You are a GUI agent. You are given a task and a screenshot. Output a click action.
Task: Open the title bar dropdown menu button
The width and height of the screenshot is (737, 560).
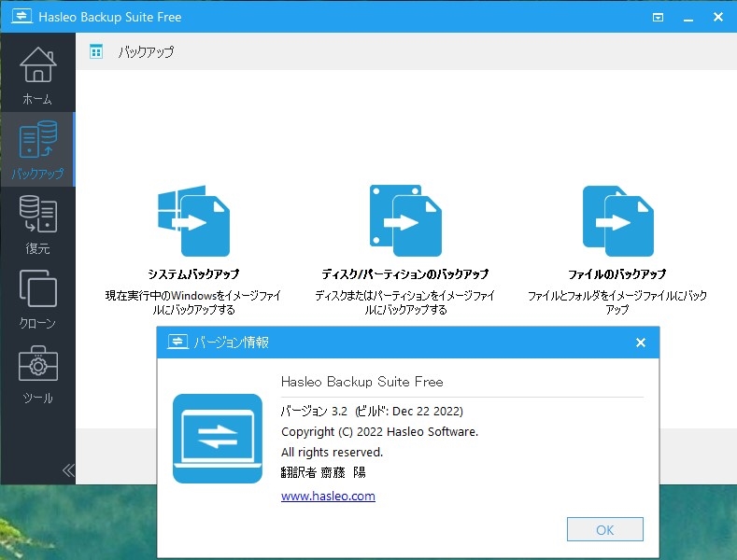[x=658, y=18]
